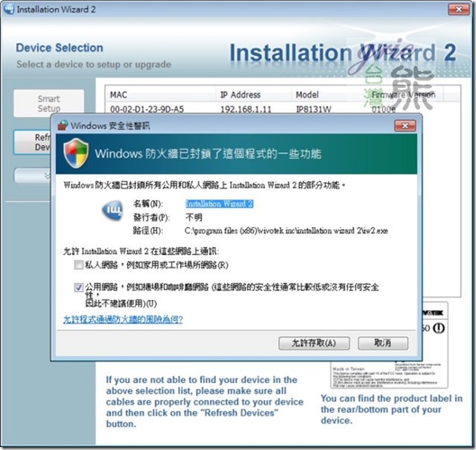This screenshot has width=476, height=450.
Task: Close the Installation Wizard 2 window
Action: tap(459, 10)
